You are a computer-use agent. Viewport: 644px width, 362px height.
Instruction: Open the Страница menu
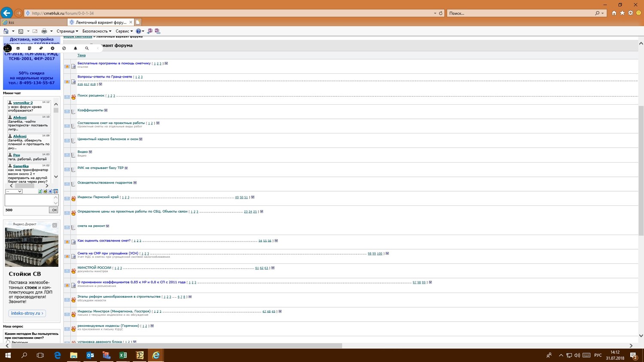[67, 31]
